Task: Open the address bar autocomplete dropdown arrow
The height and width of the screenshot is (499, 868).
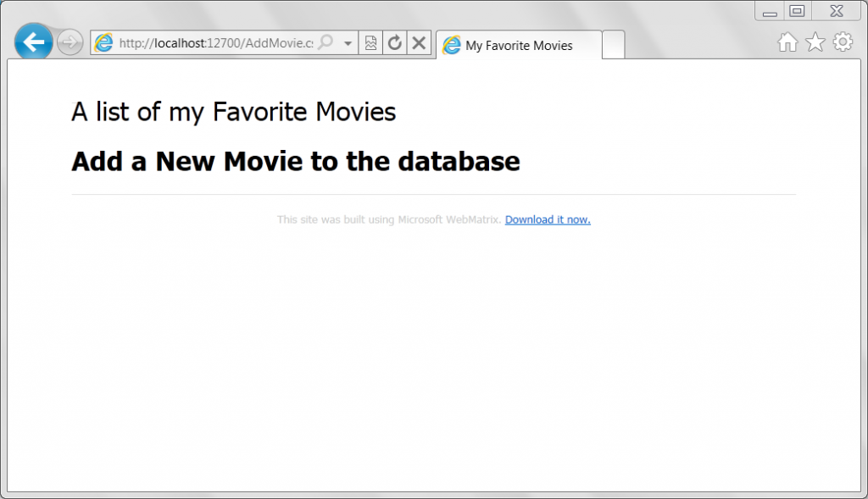Action: (348, 43)
